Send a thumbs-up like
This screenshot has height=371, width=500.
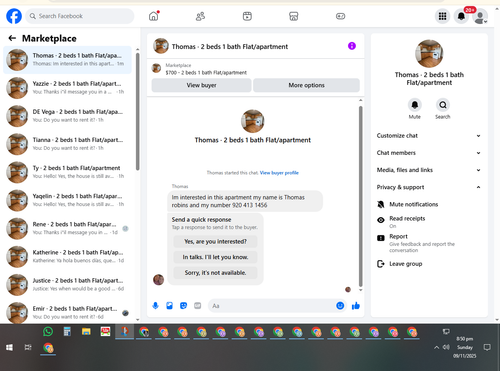point(356,306)
